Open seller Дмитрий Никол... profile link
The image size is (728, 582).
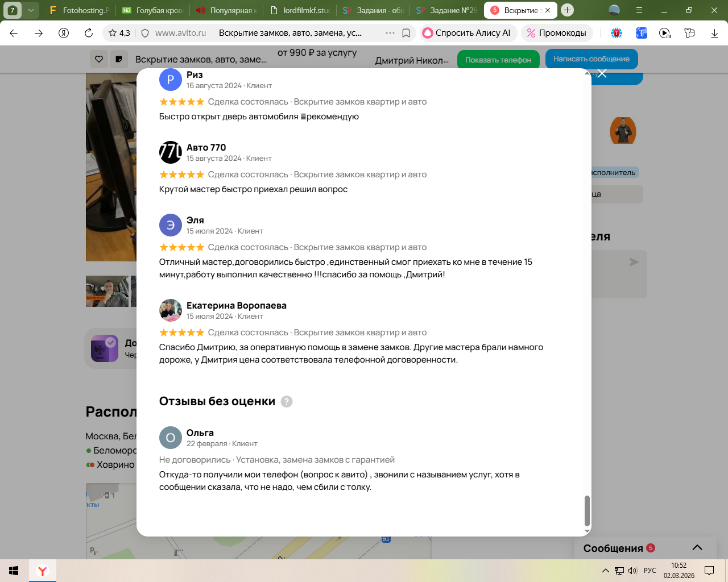pos(412,60)
